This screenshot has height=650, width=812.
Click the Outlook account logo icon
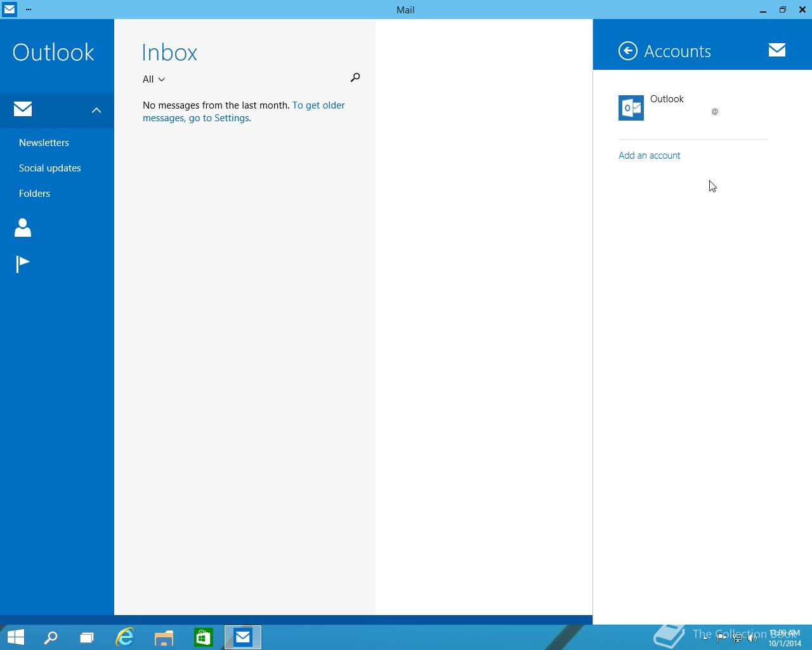coord(631,108)
